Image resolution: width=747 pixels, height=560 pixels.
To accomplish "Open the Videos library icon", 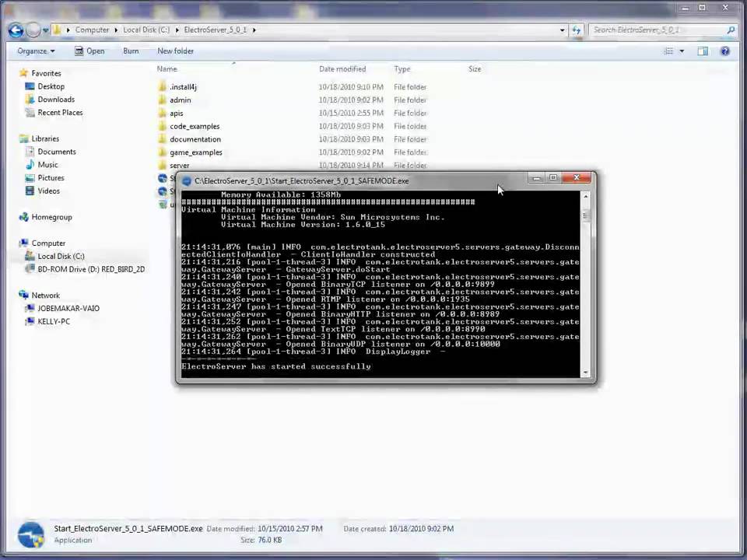I will 30,191.
